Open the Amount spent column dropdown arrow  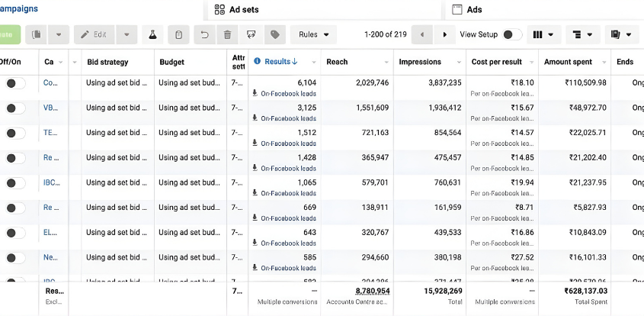point(604,62)
